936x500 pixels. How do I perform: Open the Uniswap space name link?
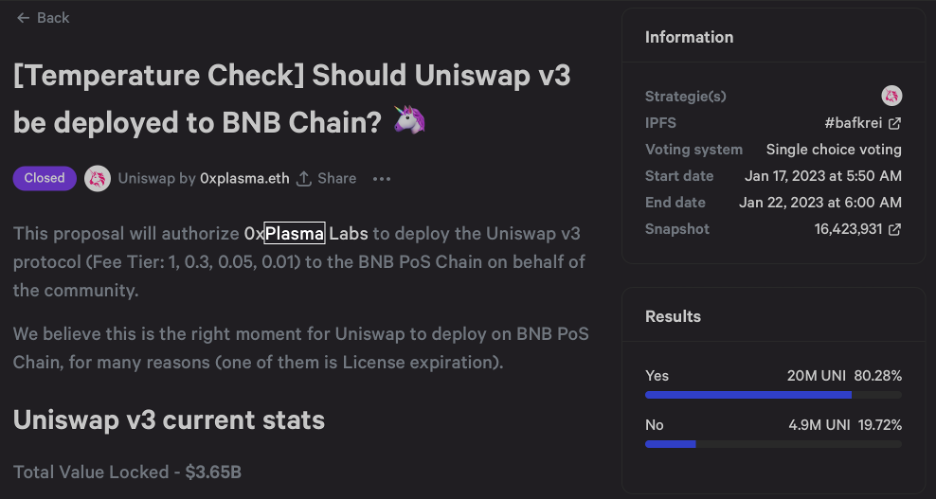point(146,179)
